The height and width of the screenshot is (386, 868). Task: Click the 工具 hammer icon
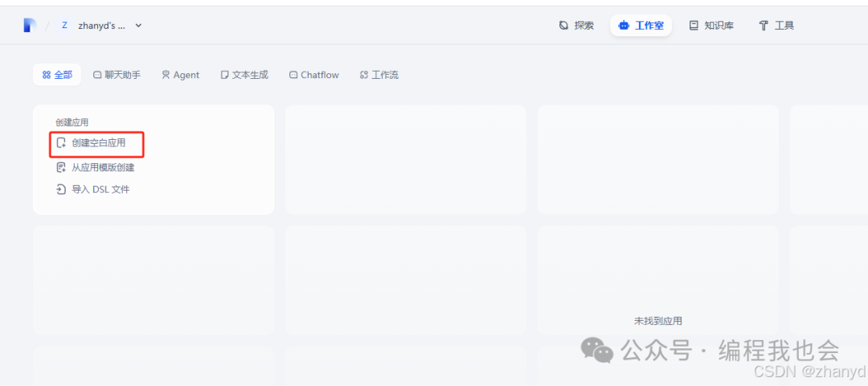764,26
